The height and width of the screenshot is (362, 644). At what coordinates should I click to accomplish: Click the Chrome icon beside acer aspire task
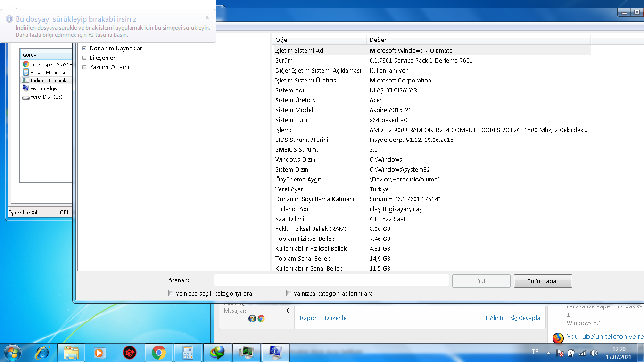tap(26, 64)
